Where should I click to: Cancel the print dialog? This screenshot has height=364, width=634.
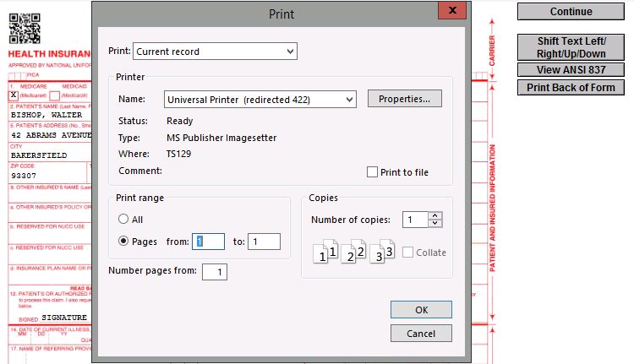421,334
